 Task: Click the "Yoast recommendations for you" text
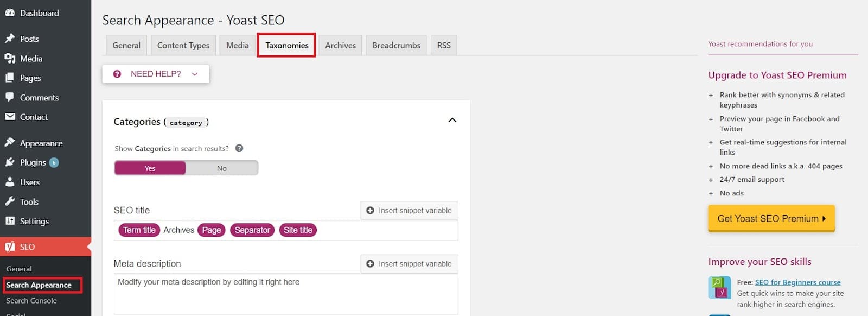pyautogui.click(x=760, y=44)
